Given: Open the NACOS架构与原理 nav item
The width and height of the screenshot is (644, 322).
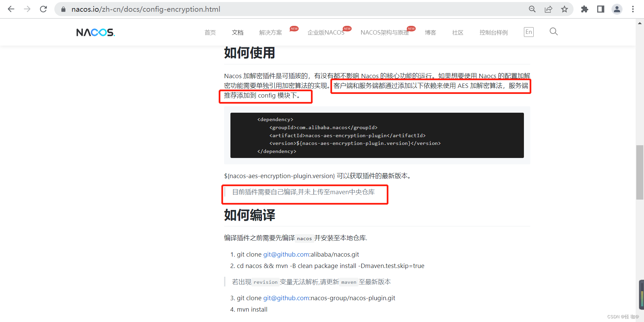Looking at the screenshot, I should [x=385, y=33].
